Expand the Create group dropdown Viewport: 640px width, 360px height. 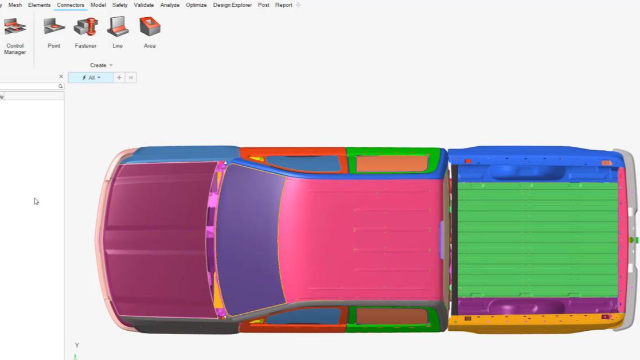(x=101, y=65)
